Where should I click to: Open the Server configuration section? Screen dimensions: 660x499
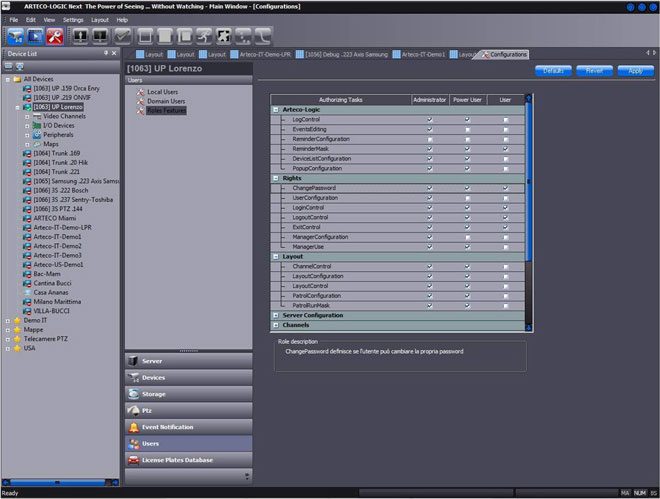tap(189, 361)
